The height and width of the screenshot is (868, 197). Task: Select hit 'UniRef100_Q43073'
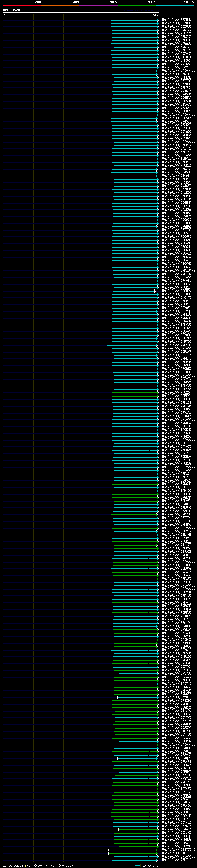coord(176,104)
